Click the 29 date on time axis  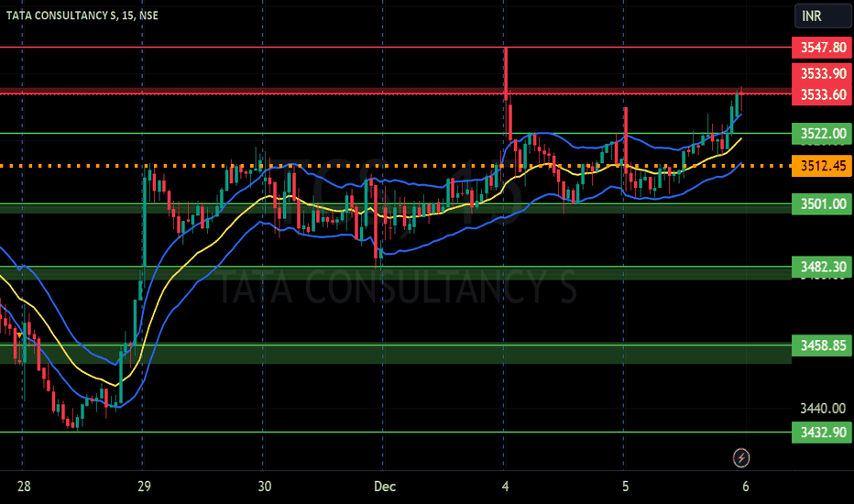point(144,486)
